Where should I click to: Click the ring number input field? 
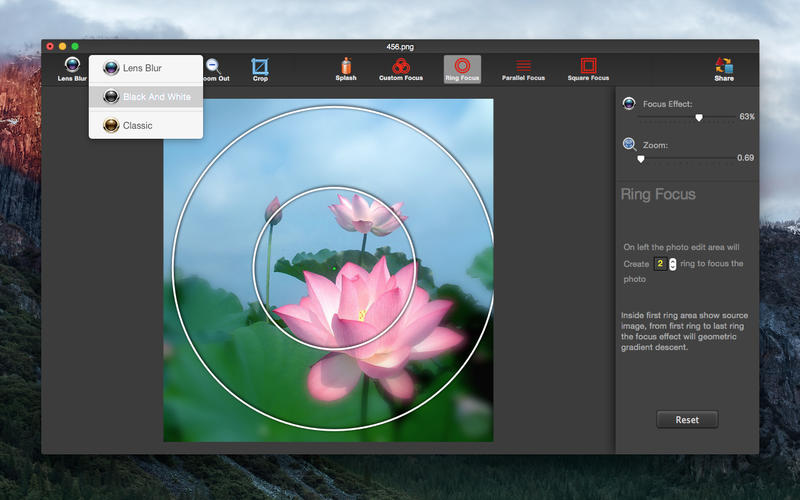[661, 264]
